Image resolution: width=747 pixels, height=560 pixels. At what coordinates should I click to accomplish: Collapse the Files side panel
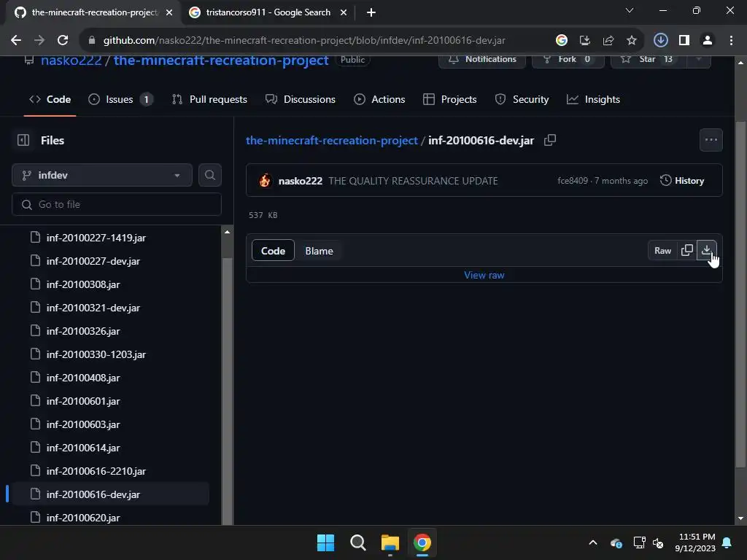point(23,140)
